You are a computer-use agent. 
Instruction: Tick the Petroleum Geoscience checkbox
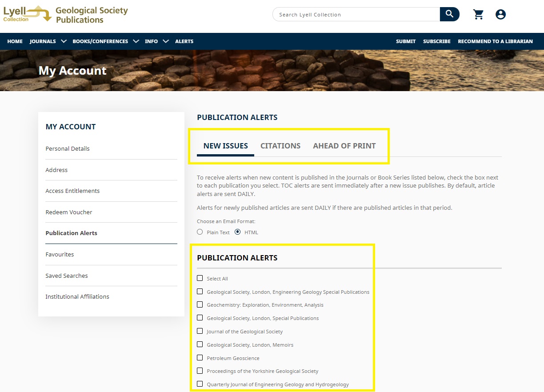point(200,358)
